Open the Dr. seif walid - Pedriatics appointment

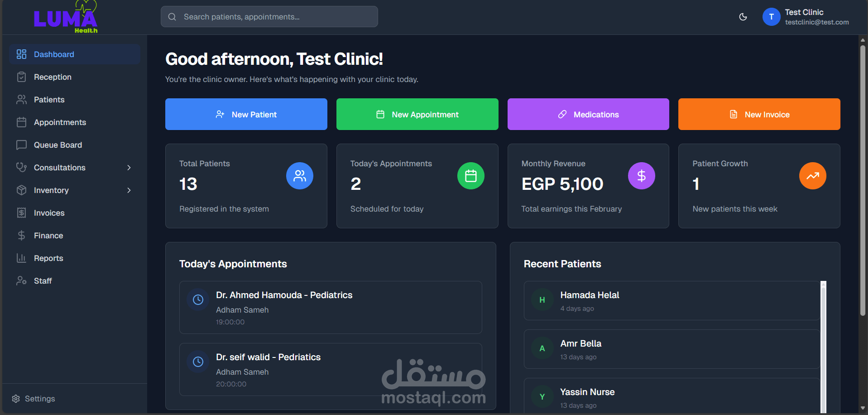click(x=331, y=369)
